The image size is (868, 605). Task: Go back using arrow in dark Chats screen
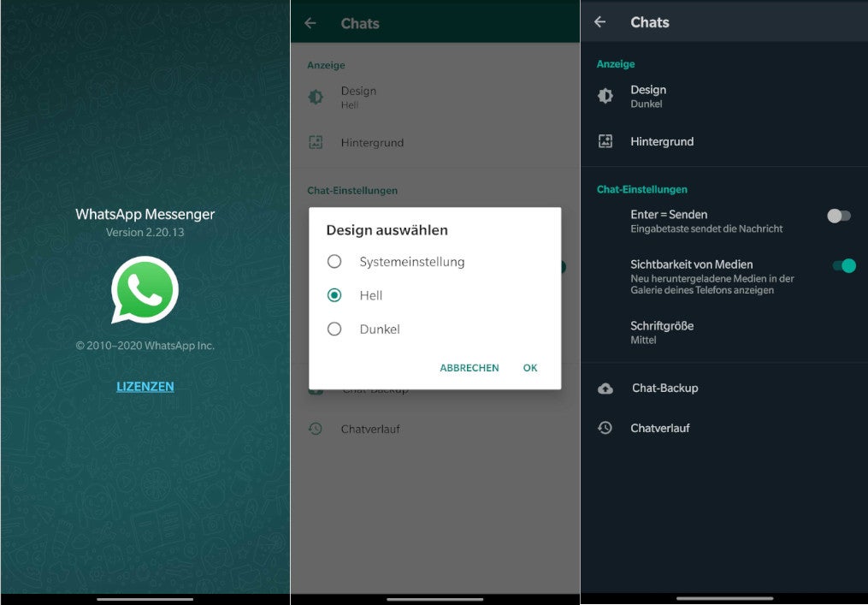pos(600,21)
